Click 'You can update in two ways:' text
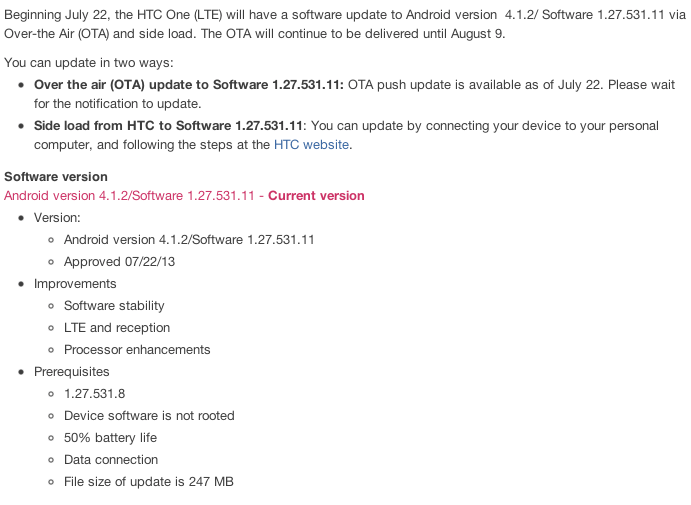Image resolution: width=691 pixels, height=505 pixels. (x=88, y=63)
